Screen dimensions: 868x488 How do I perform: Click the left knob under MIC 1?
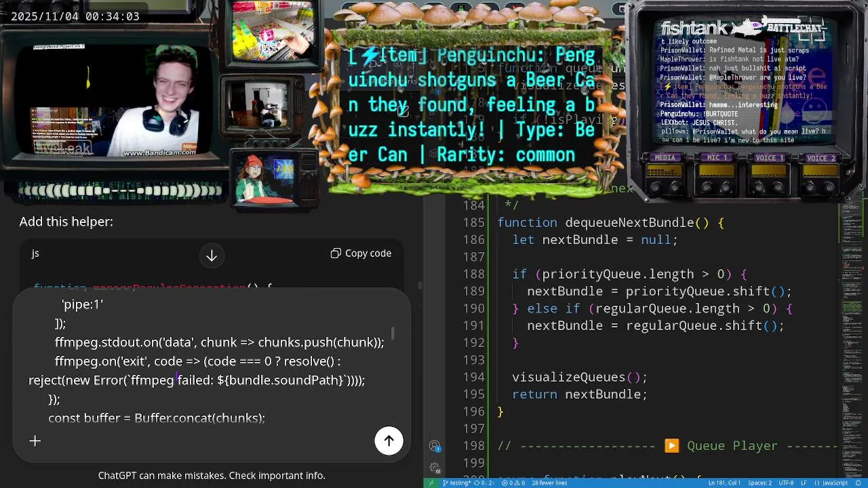pyautogui.click(x=707, y=186)
